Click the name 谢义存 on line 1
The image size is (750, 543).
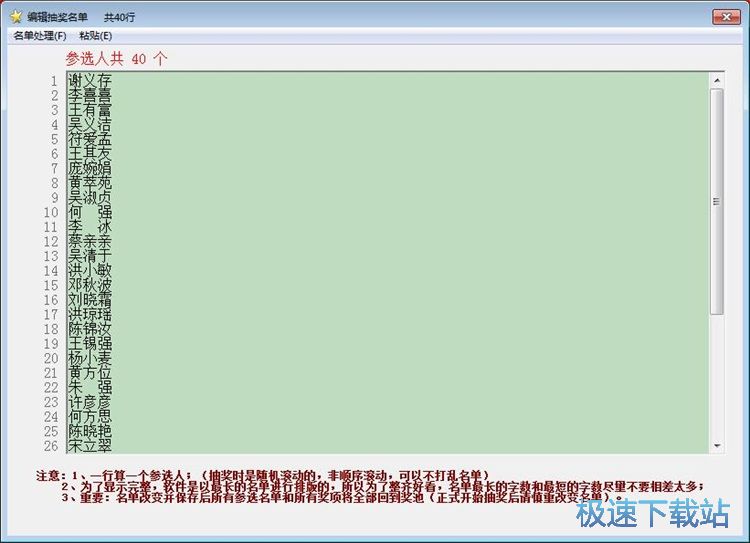[90, 81]
